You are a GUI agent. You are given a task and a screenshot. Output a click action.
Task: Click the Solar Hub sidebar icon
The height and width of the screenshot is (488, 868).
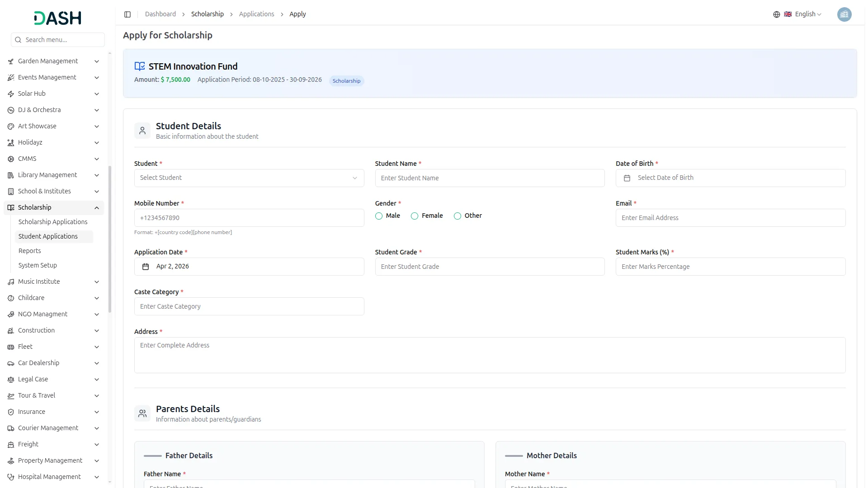click(x=11, y=94)
